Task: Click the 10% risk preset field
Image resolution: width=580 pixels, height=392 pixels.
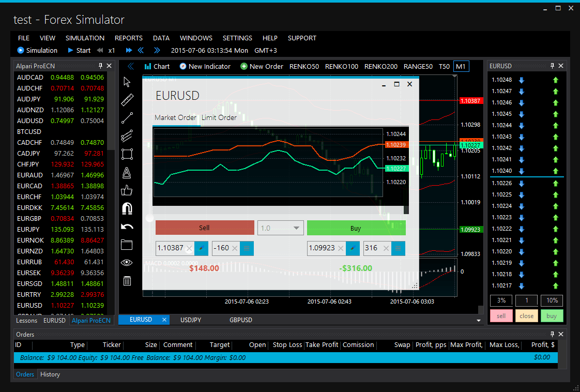Action: tap(552, 300)
